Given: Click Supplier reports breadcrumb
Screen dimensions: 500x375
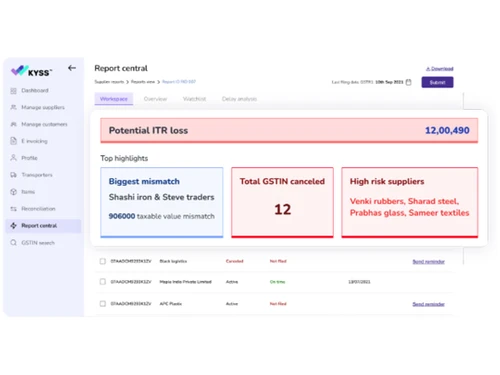Looking at the screenshot, I should tap(109, 82).
